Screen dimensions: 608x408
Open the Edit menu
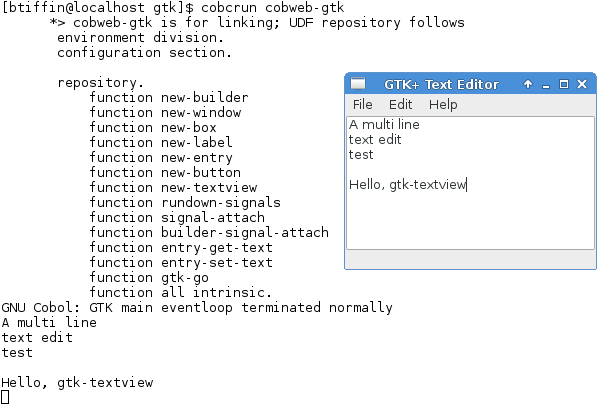401,104
